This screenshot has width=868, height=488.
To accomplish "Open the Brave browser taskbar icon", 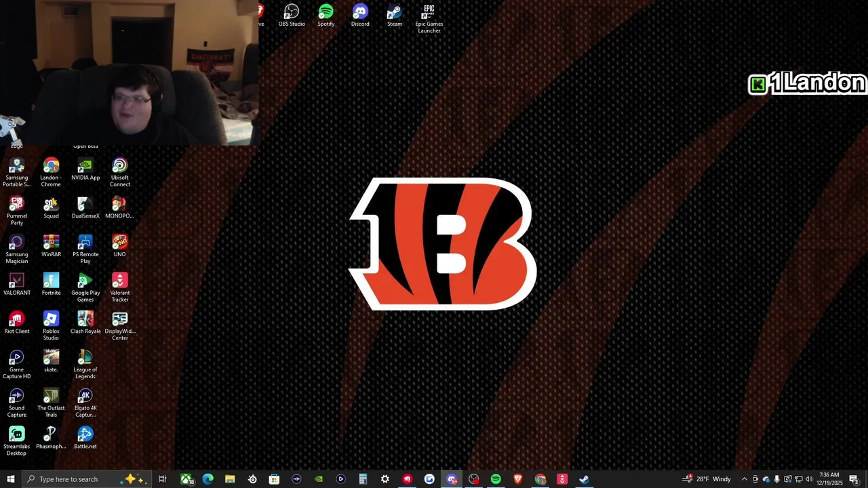I will coord(518,479).
